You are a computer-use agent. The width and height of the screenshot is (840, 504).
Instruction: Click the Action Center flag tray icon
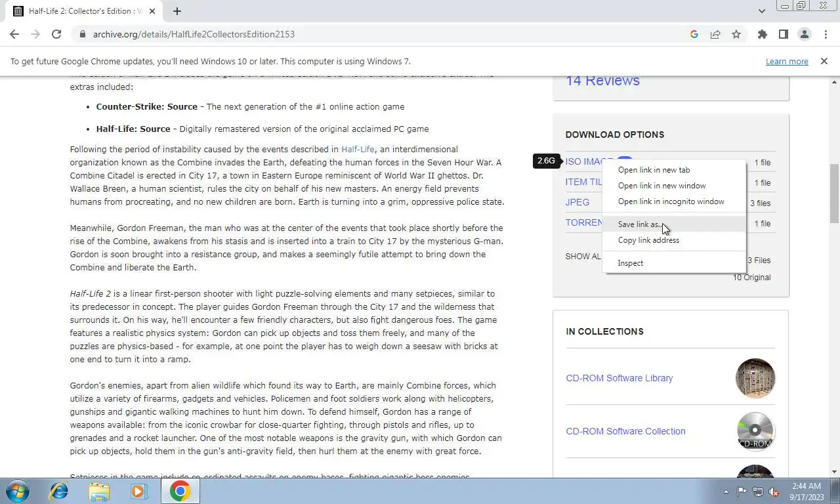tap(742, 492)
